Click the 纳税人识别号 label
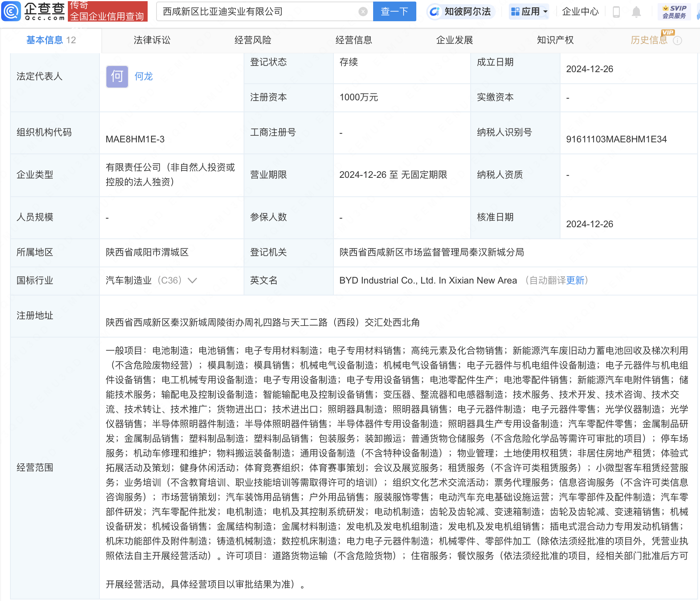Image resolution: width=700 pixels, height=601 pixels. tap(505, 132)
